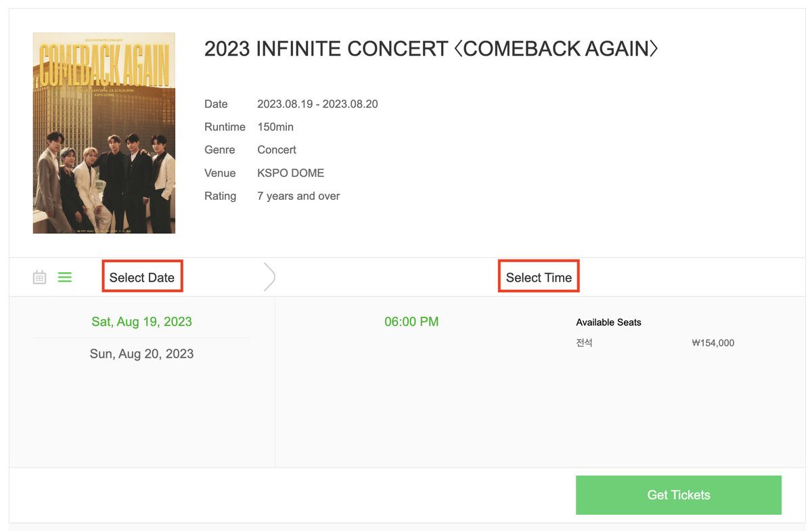
Task: Click the ₩154,000 price
Action: pos(713,343)
